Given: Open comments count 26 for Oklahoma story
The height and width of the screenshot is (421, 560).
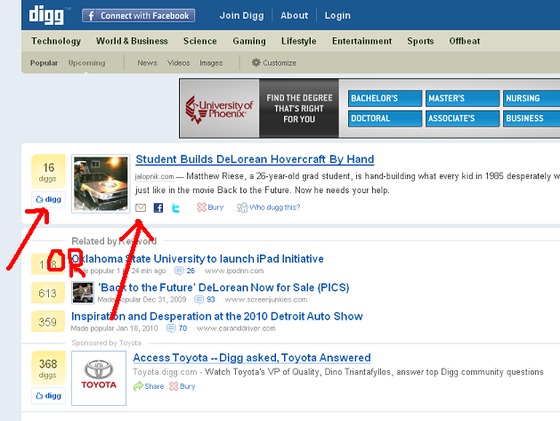Looking at the screenshot, I should pyautogui.click(x=185, y=271).
